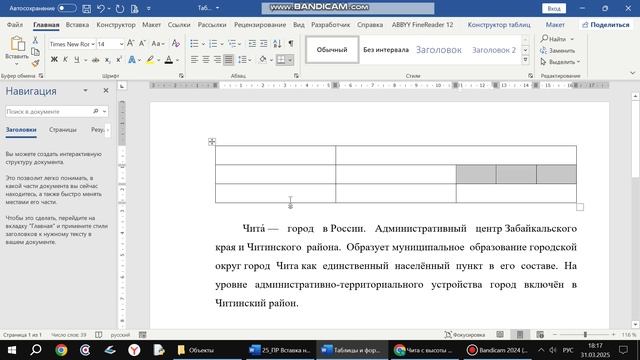The width and height of the screenshot is (640, 360).
Task: Click the Фокусировка focus mode button
Action: point(464,335)
